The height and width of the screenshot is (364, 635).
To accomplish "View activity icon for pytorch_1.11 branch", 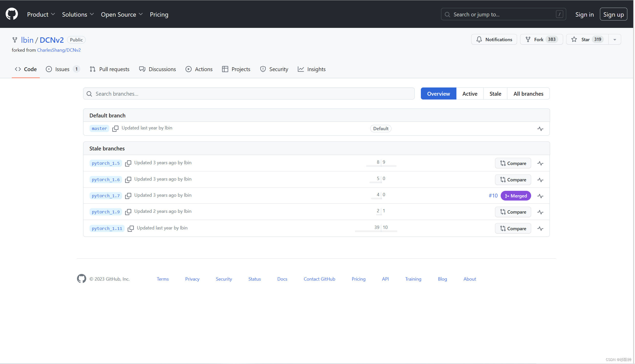I will (x=540, y=228).
